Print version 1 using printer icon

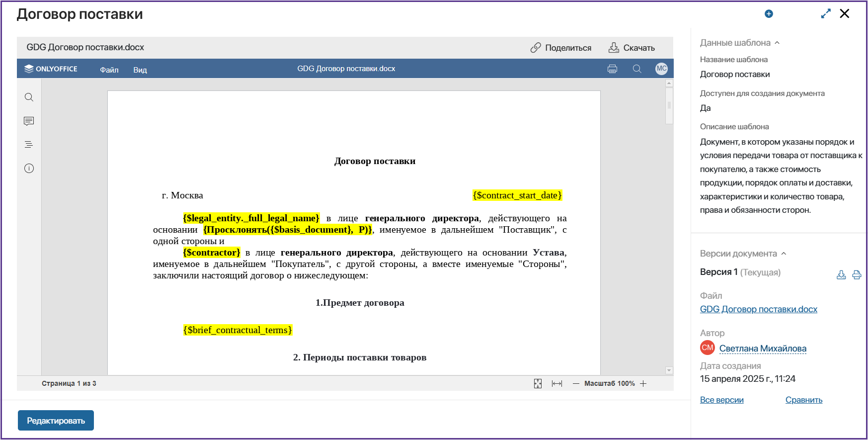click(857, 275)
